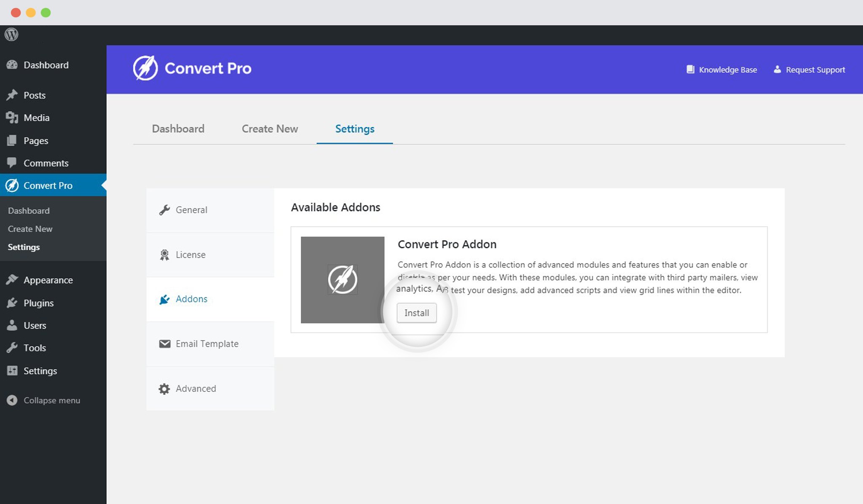Click the green maximize window button
Viewport: 863px width, 504px height.
(x=46, y=13)
